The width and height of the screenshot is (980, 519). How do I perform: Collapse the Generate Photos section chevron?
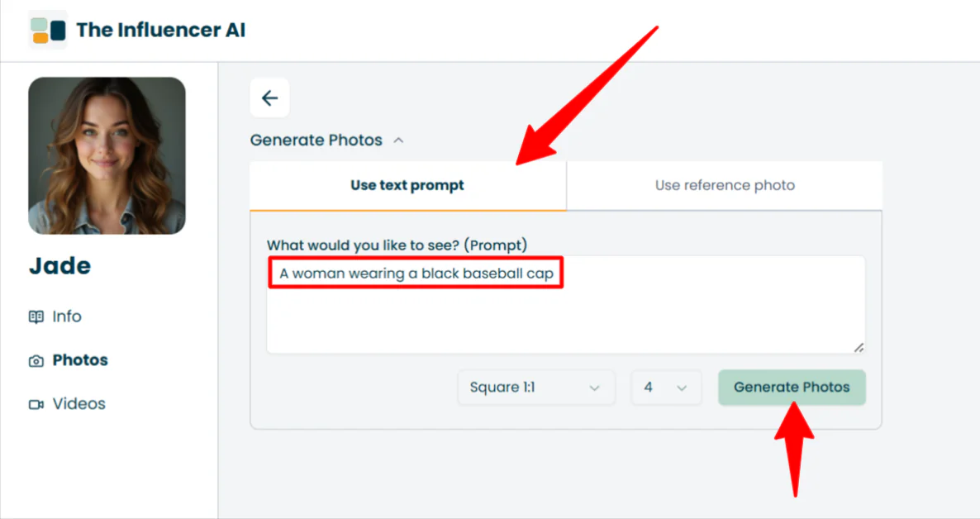tap(398, 140)
